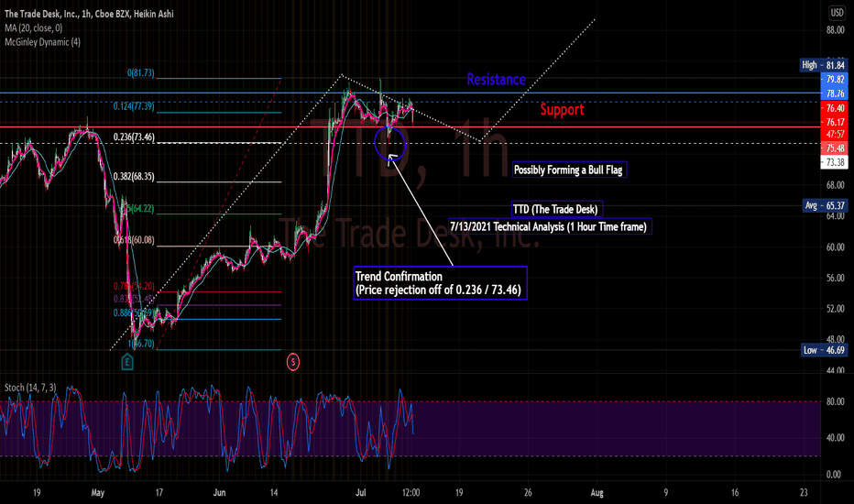This screenshot has width=854, height=504.
Task: Click the Fibonacci level 0.124(77.39) label
Action: click(x=134, y=106)
